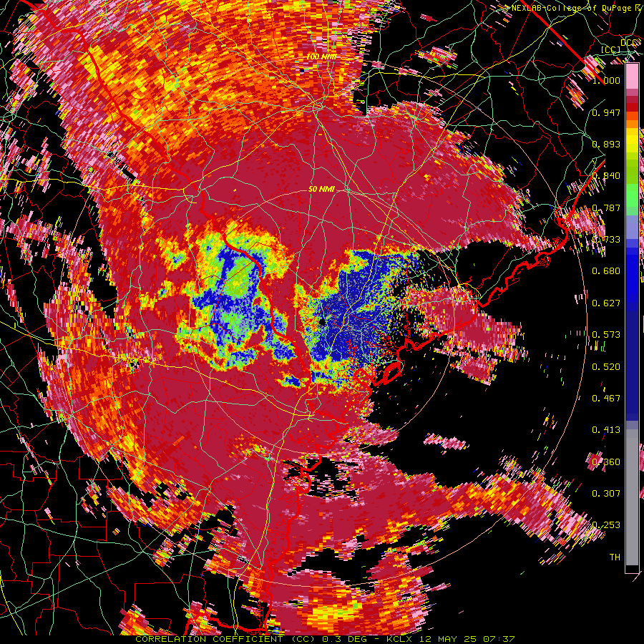Click the 50 NMI range ring label

click(x=321, y=189)
